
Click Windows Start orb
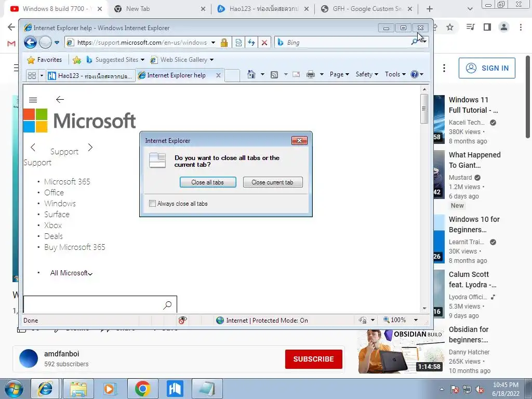(x=14, y=389)
